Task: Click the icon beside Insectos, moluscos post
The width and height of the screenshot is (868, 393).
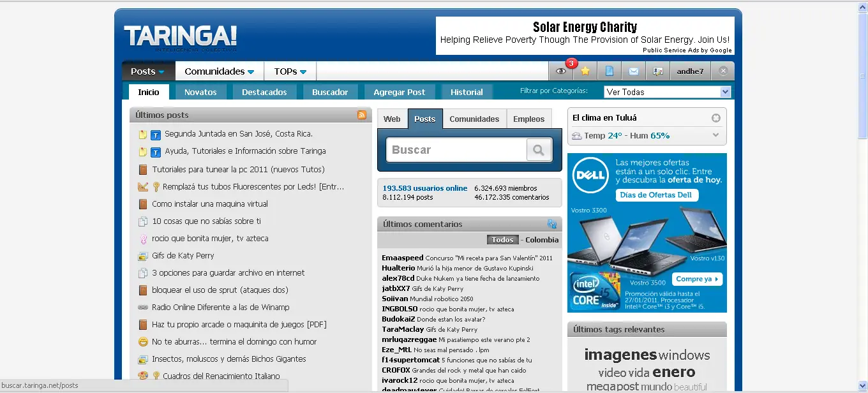Action: (143, 359)
